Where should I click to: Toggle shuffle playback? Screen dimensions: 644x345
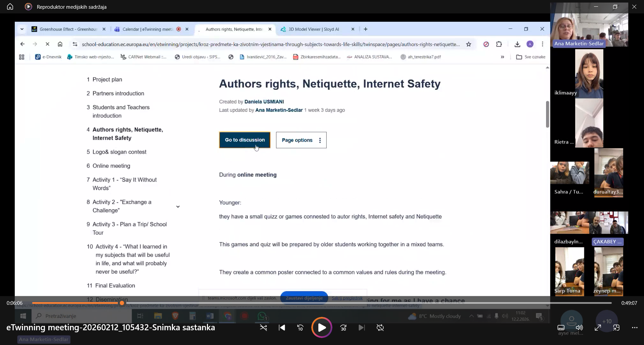[263, 328]
